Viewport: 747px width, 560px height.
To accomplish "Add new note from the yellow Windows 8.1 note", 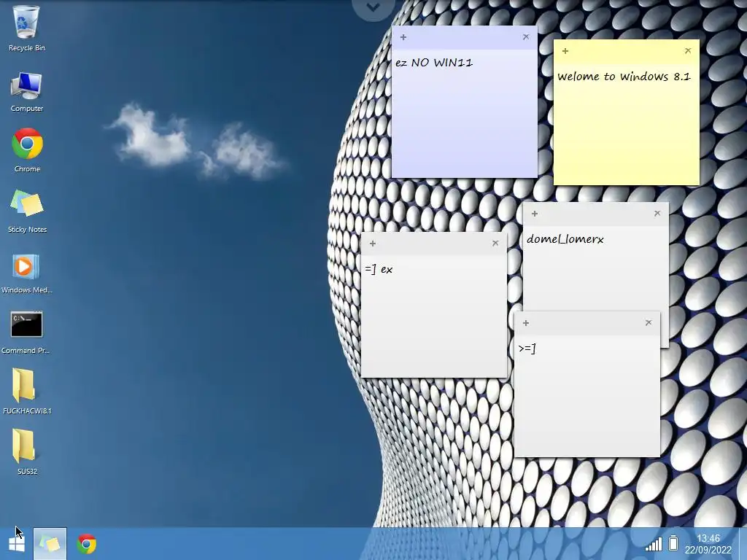I will [x=565, y=51].
